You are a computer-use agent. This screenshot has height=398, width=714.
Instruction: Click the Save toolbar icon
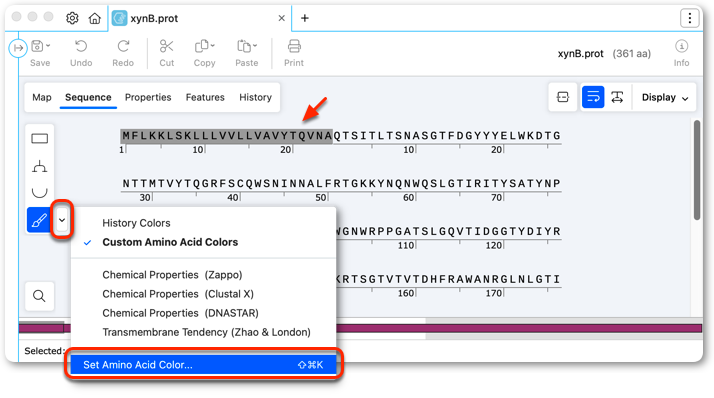click(x=37, y=46)
